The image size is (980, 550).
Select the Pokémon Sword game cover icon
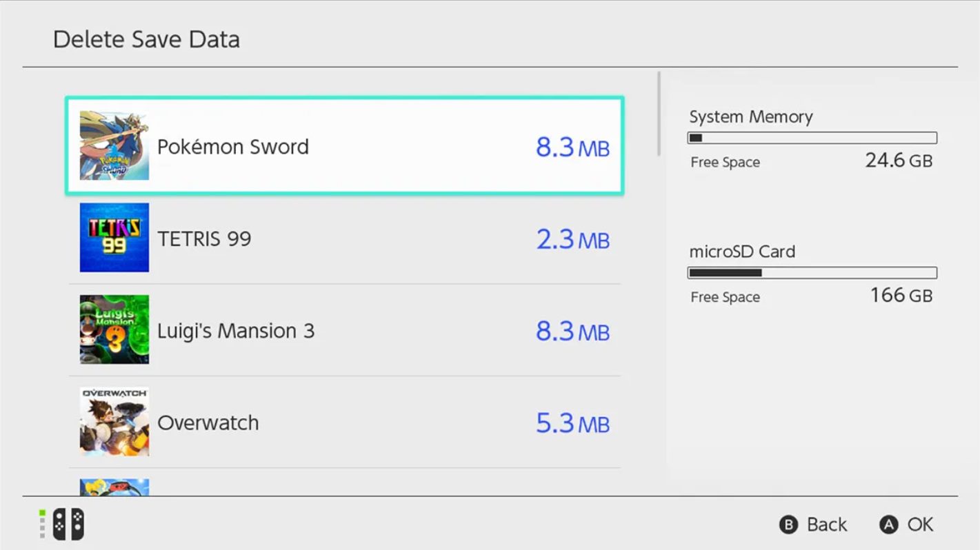pos(114,145)
